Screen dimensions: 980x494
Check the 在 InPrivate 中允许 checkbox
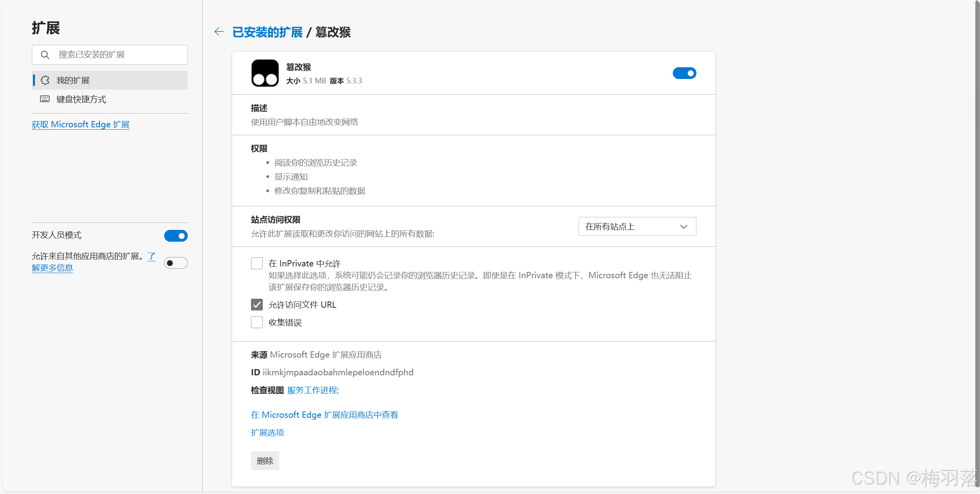pos(257,263)
